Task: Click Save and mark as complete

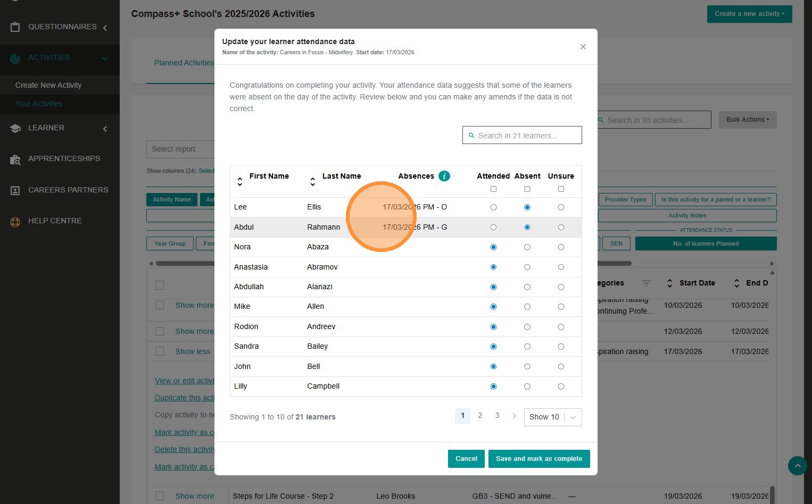Action: tap(539, 459)
